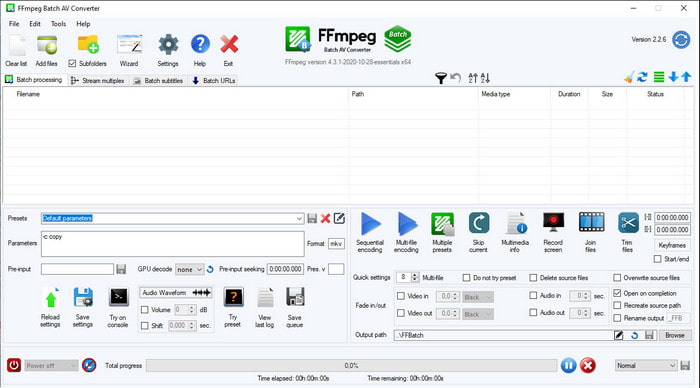Screen dimensions: 700x388
Task: Open the Add files tool
Action: [46, 45]
